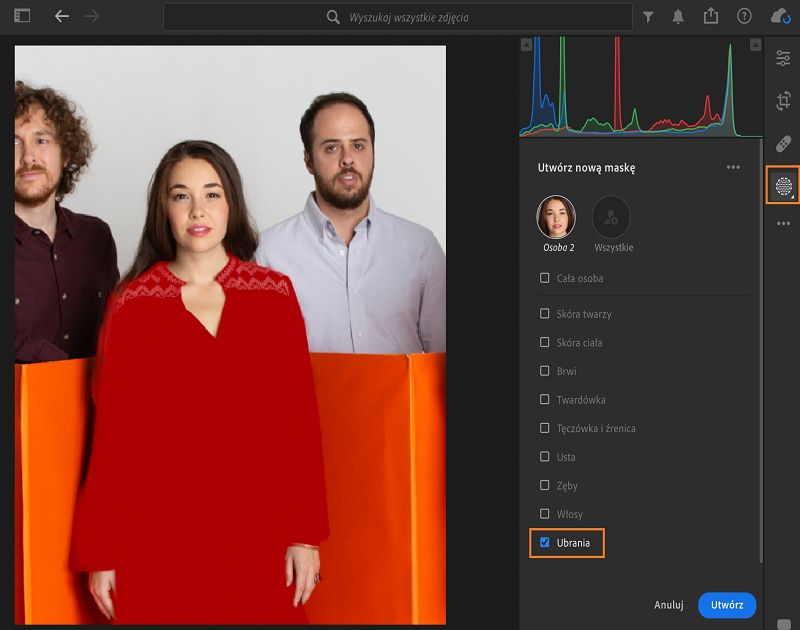Open the help question mark icon

click(744, 16)
